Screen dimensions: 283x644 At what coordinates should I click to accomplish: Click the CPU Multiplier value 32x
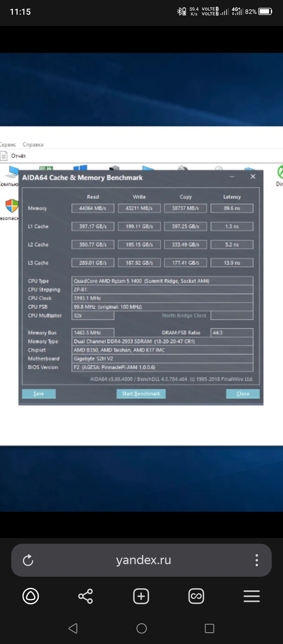pyautogui.click(x=93, y=315)
